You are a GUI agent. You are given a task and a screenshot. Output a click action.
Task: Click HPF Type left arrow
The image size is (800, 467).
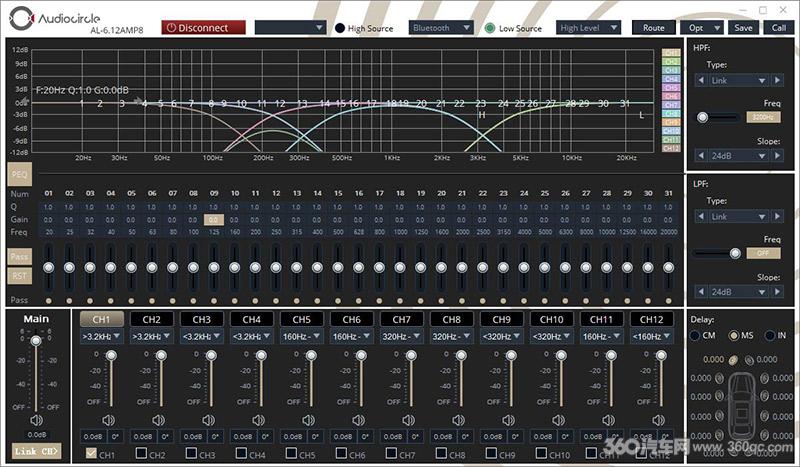(701, 80)
